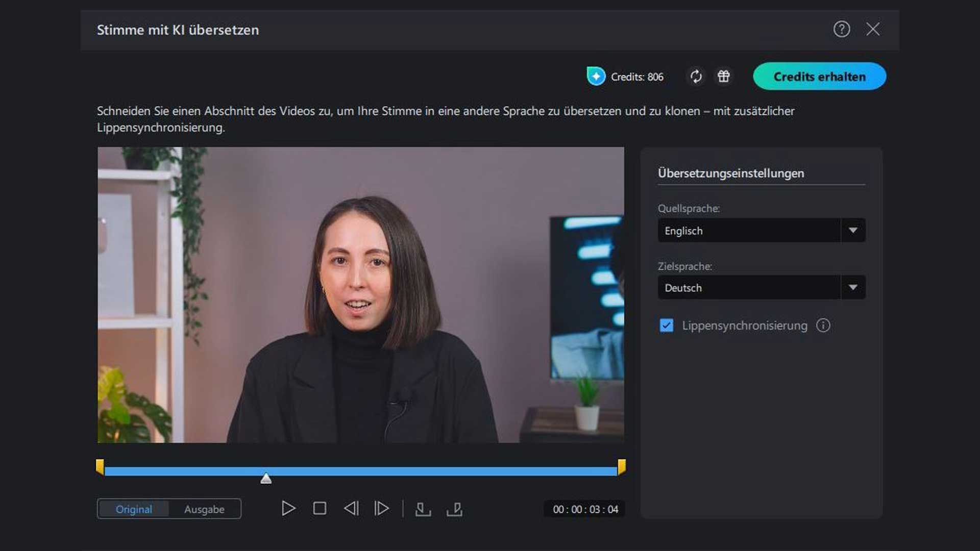This screenshot has width=980, height=551.
Task: Move the playhead marker on the timeline
Action: coord(265,479)
